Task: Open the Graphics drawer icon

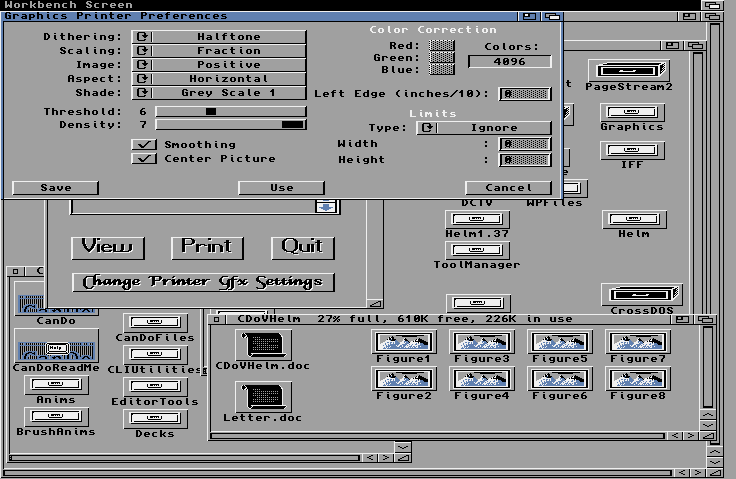Action: tap(632, 112)
